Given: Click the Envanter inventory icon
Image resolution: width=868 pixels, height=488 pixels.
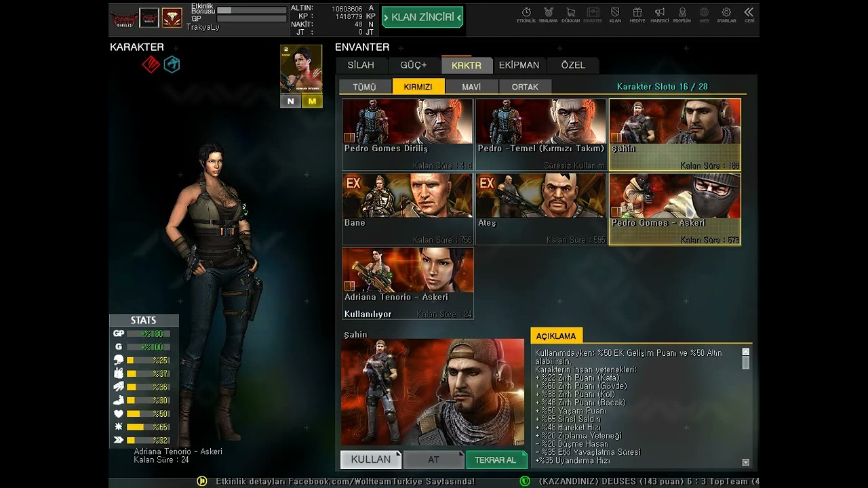Looking at the screenshot, I should click(x=593, y=15).
